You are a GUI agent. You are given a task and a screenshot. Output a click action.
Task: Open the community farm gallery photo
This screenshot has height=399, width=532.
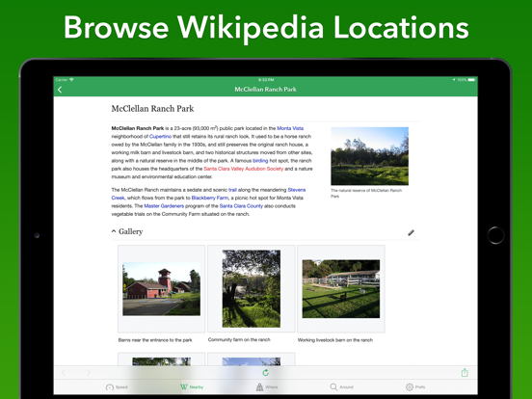[x=252, y=289]
